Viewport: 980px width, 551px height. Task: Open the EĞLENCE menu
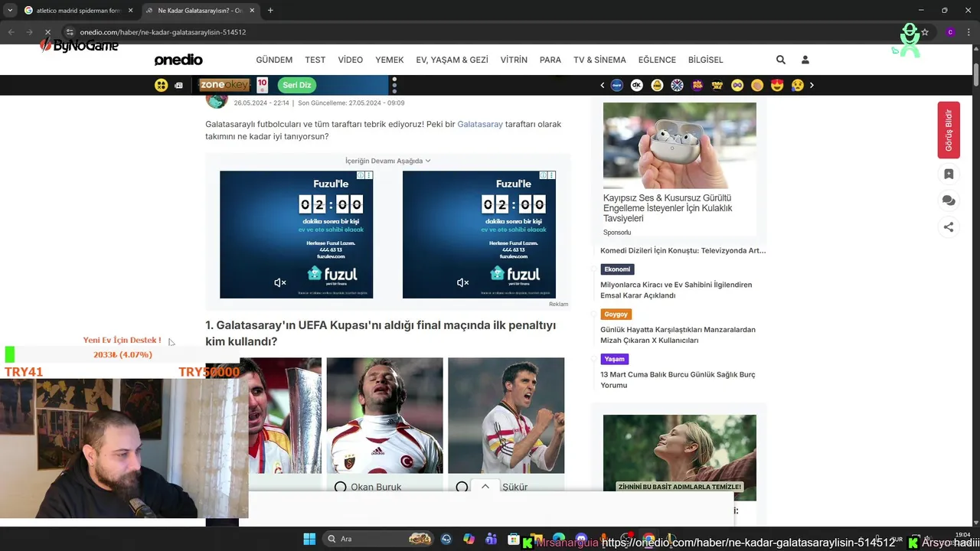[657, 60]
